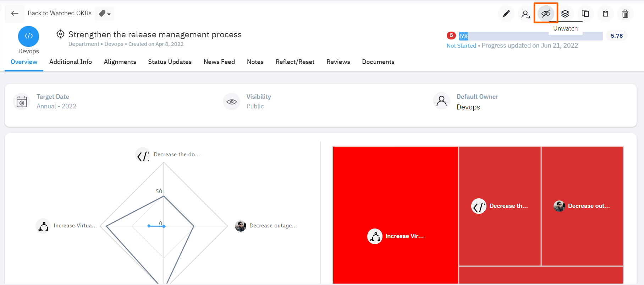Unwatch this OKR with the eye icon

point(546,14)
